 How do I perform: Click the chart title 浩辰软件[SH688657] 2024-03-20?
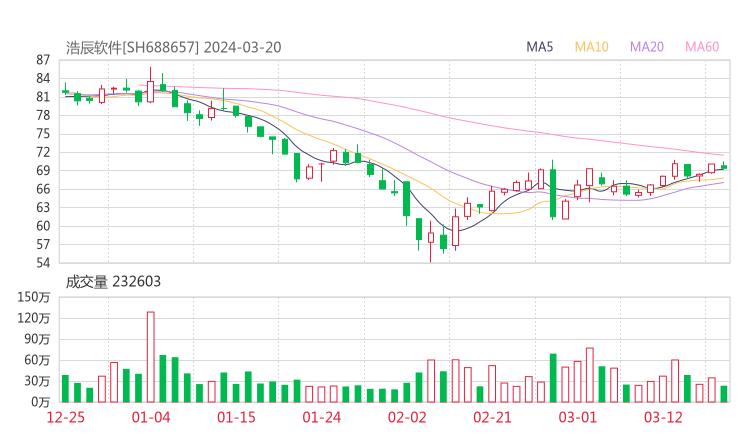(174, 48)
